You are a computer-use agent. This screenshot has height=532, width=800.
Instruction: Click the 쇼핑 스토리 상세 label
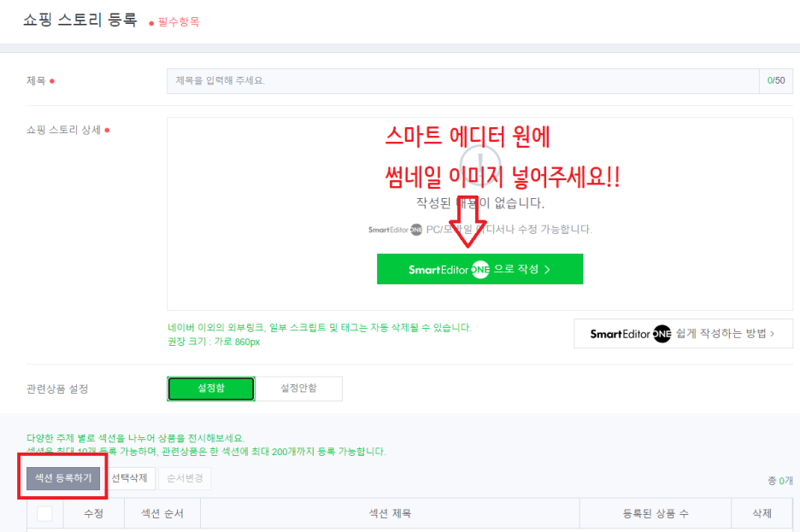pyautogui.click(x=64, y=130)
